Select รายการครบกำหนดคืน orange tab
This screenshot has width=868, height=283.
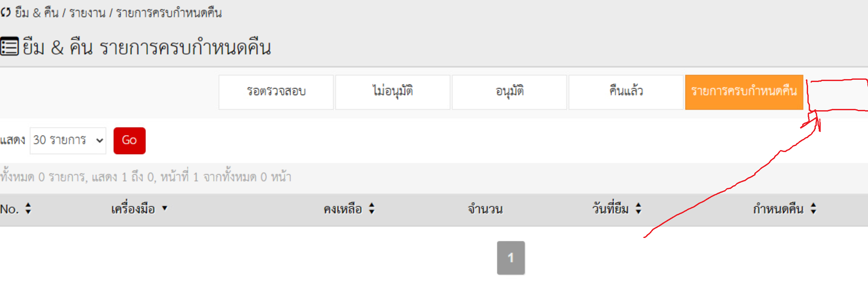tap(744, 92)
